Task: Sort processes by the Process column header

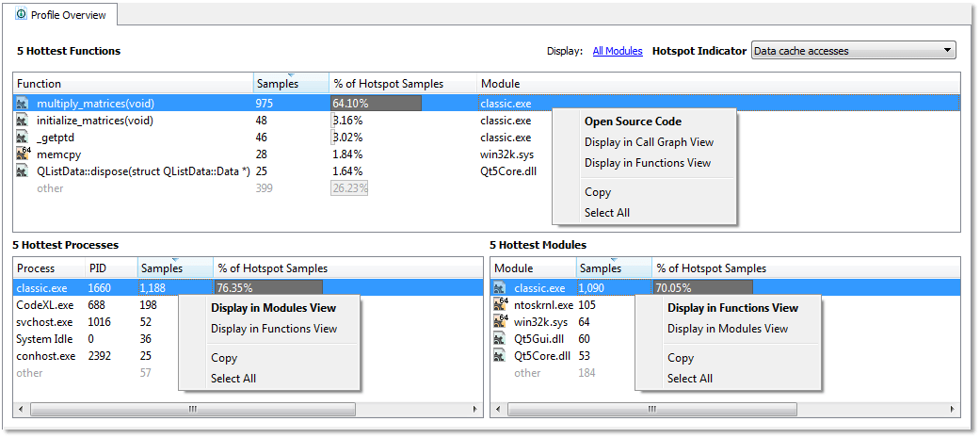Action: (49, 268)
